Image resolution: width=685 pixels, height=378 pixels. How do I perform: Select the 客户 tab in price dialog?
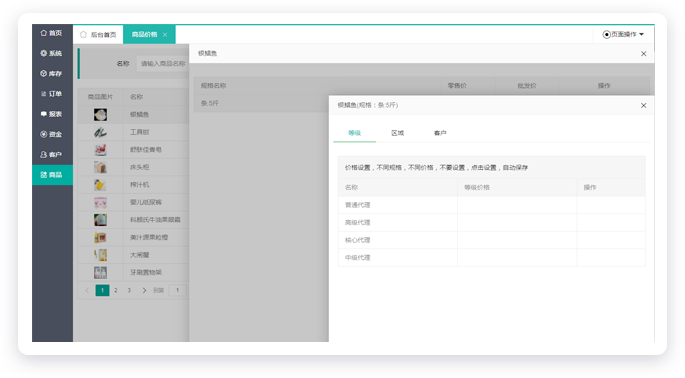440,133
